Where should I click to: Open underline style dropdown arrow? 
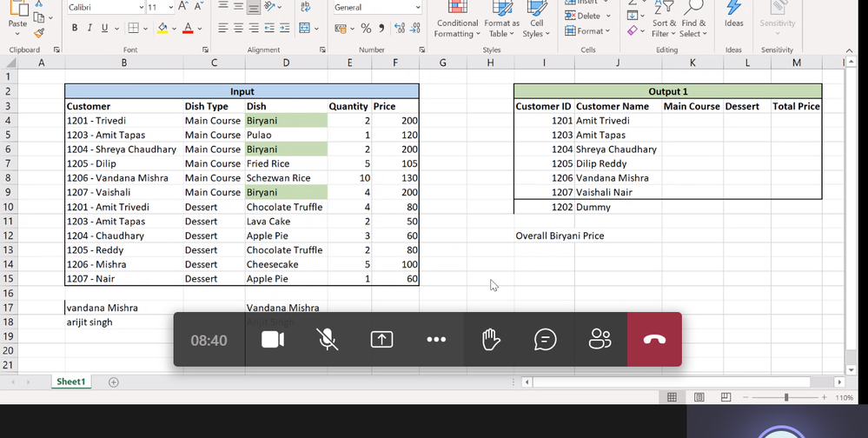(116, 28)
